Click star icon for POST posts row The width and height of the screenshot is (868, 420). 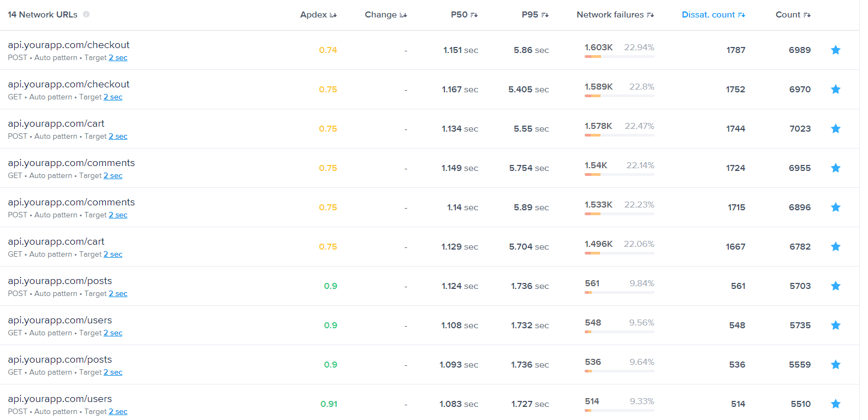(x=835, y=286)
